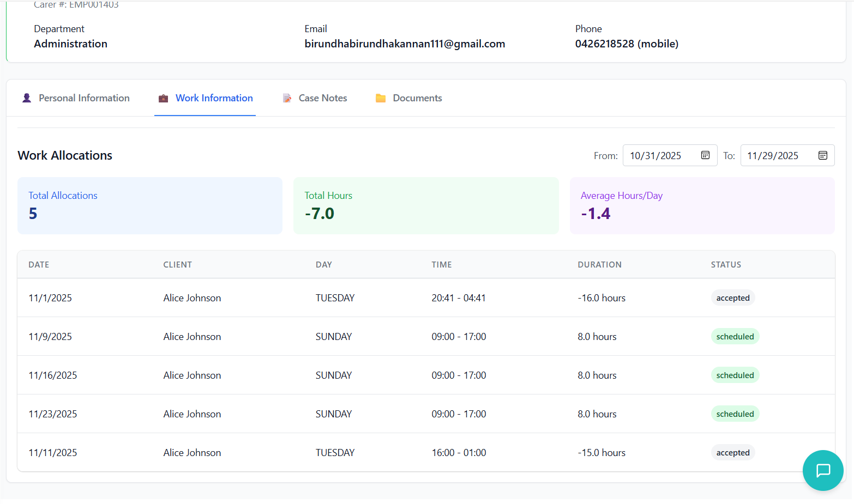Go to the Documents tab

click(x=417, y=98)
